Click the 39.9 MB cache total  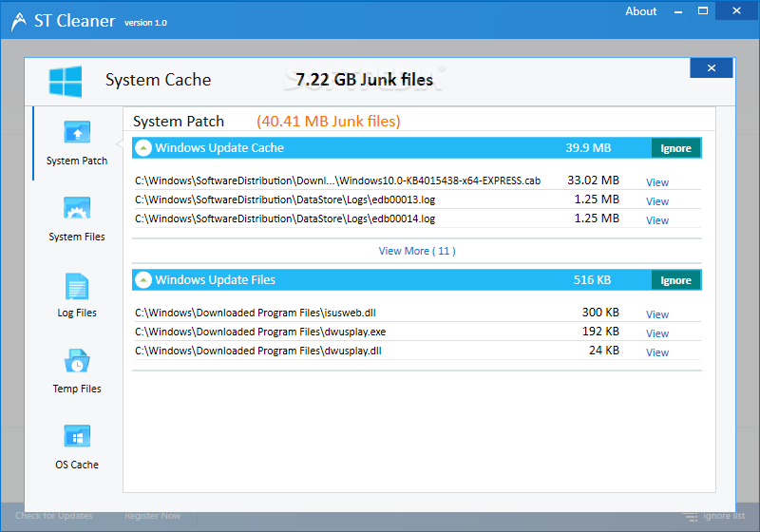tap(588, 148)
